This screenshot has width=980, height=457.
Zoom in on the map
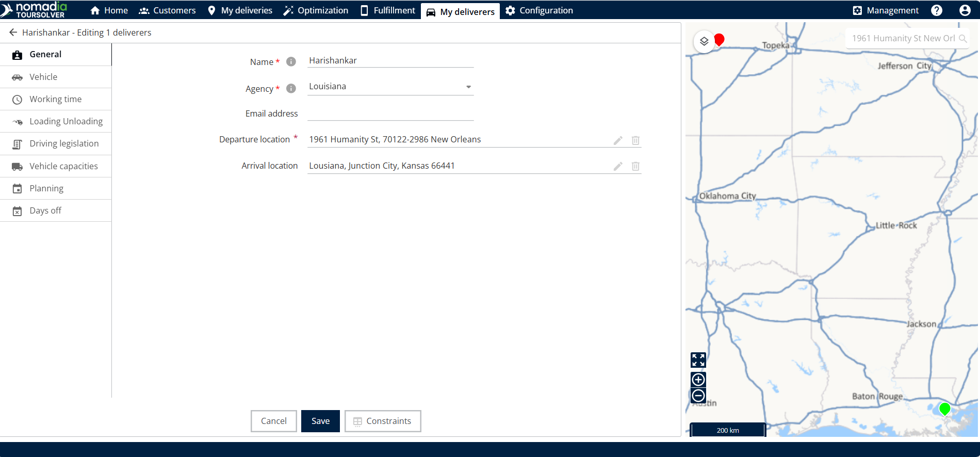click(698, 380)
